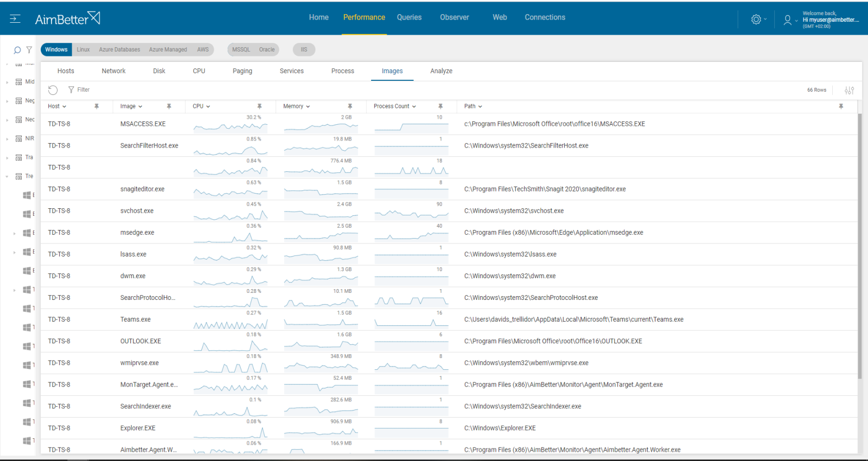Image resolution: width=868 pixels, height=461 pixels.
Task: Open the Performance menu
Action: click(x=364, y=17)
